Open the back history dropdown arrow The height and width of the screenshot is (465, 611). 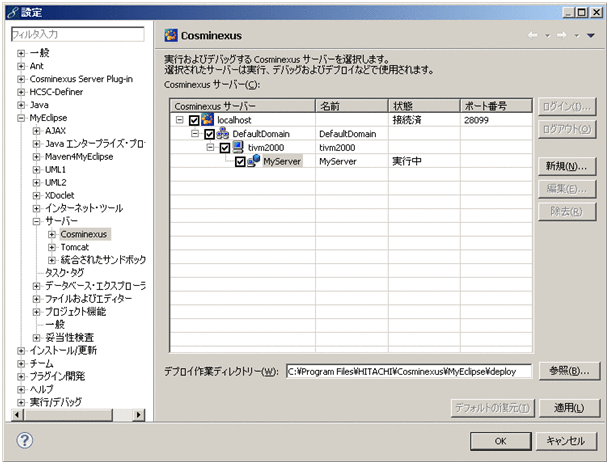547,36
